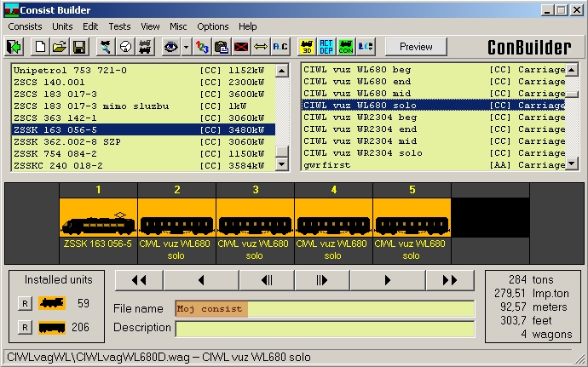Image resolution: width=588 pixels, height=367 pixels.
Task: Save the consist with floppy disk icon
Action: point(78,46)
